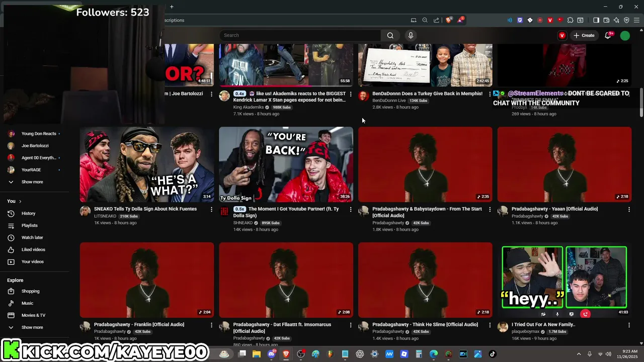Open Brave hamburger main menu
The height and width of the screenshot is (362, 644).
click(636, 20)
